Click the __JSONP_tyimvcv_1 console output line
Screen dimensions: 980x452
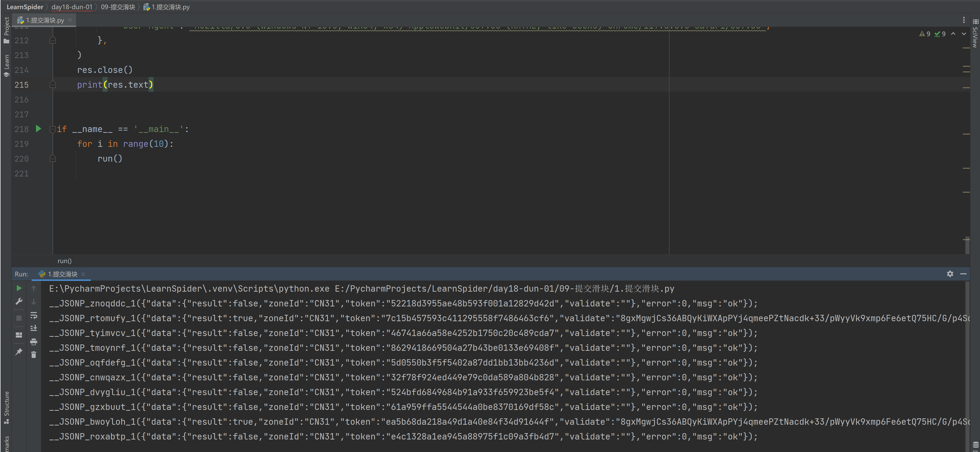(403, 333)
